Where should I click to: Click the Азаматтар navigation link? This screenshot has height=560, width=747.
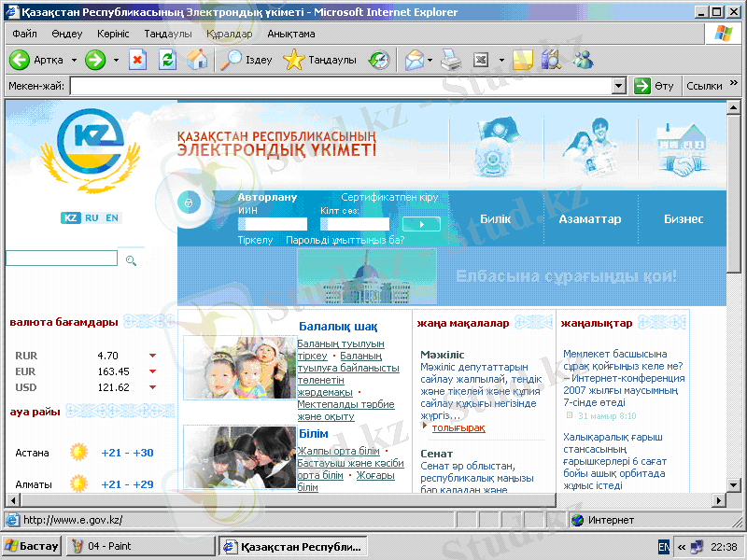click(589, 218)
